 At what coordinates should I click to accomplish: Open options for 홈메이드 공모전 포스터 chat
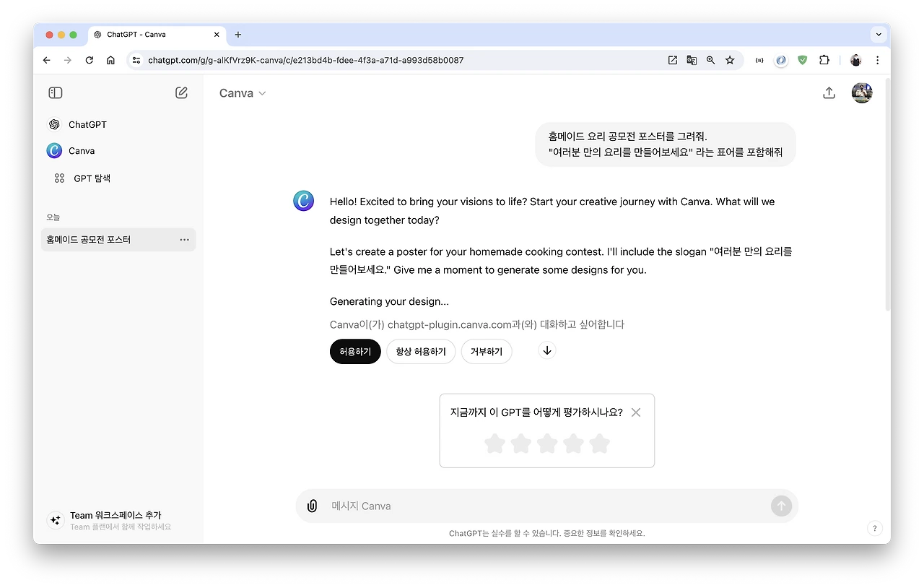pyautogui.click(x=184, y=240)
